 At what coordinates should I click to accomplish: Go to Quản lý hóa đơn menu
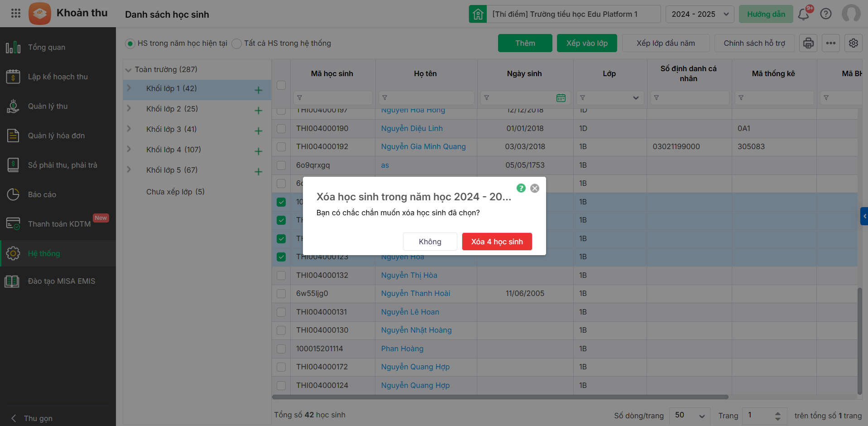[56, 136]
